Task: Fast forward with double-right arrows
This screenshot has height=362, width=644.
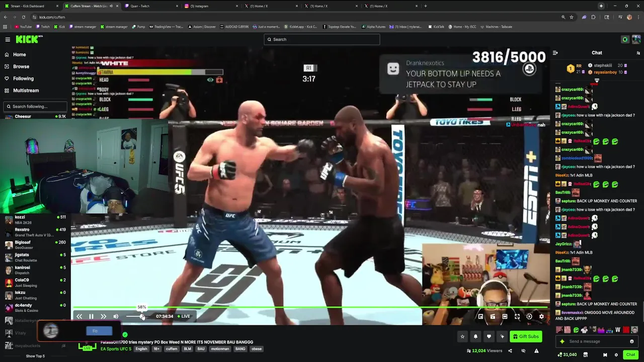Action: pyautogui.click(x=103, y=316)
